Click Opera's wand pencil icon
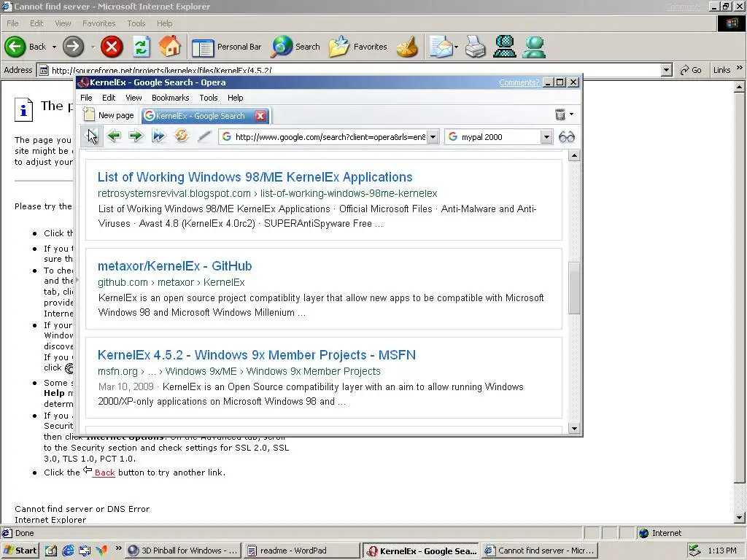Viewport: 747px width, 560px height. 204,136
